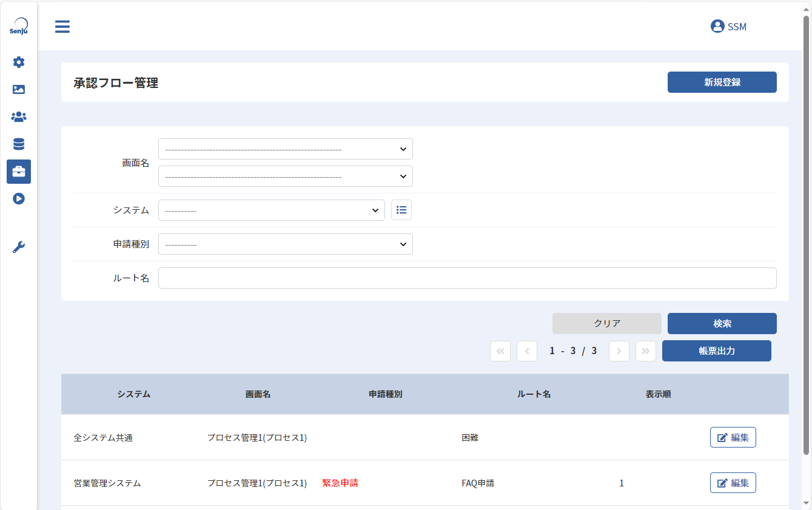Image resolution: width=812 pixels, height=510 pixels.
Task: Expand the first 画面名 dropdown
Action: (x=286, y=149)
